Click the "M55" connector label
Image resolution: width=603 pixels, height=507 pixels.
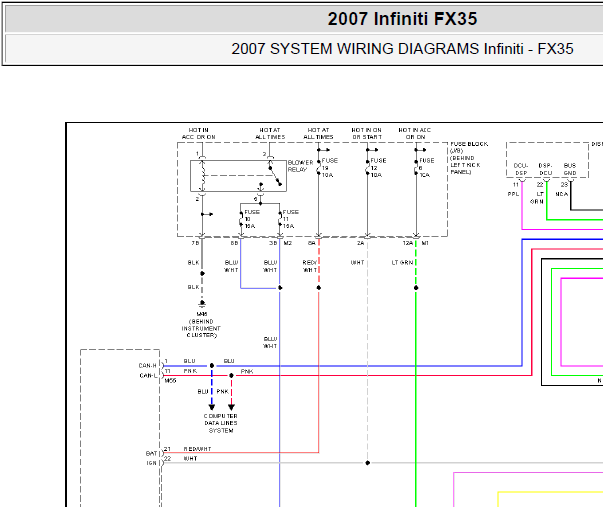[x=170, y=381]
